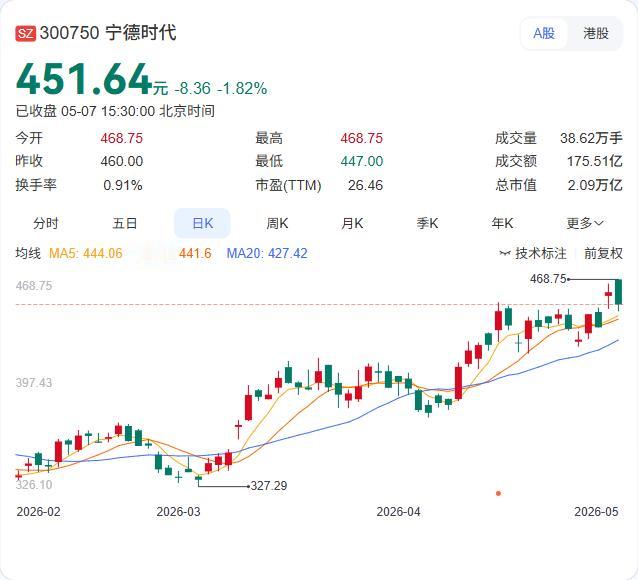638x580 pixels.
Task: Click the 最低 value 447.00
Action: coord(362,161)
